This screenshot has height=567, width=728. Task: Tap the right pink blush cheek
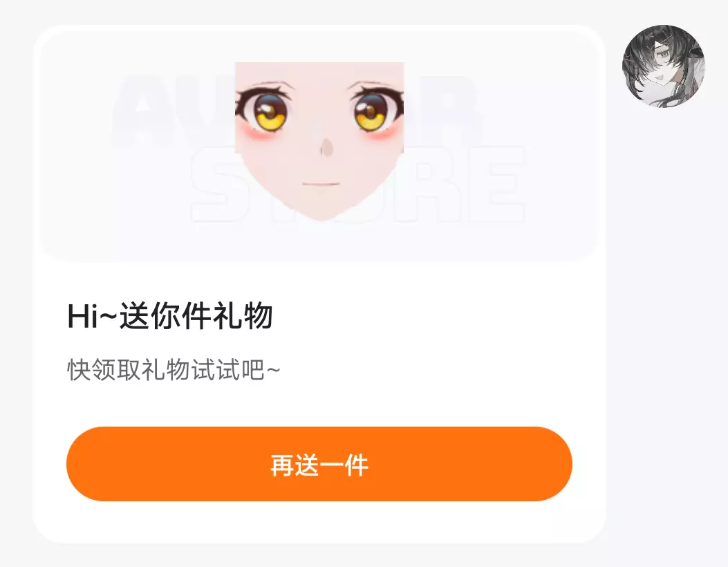(x=384, y=133)
